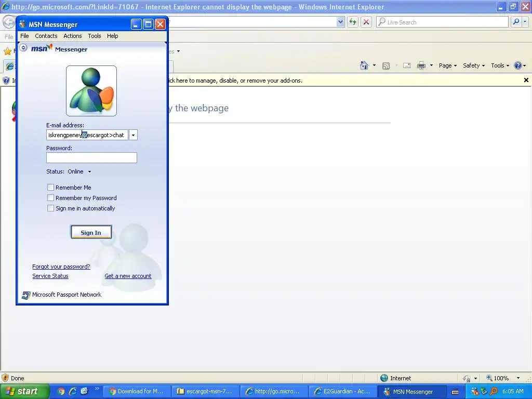Switch to escargot-msn-7 taskbar button
This screenshot has height=399, width=532.
click(206, 391)
